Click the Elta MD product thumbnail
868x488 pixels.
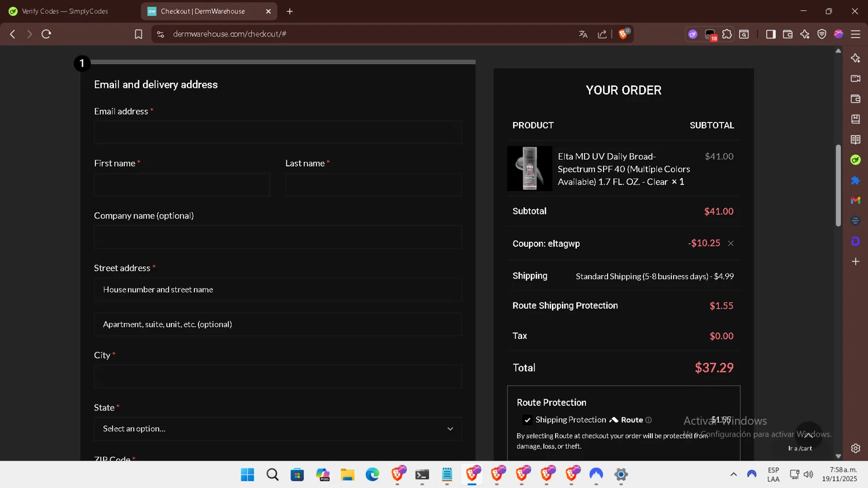[x=529, y=168]
